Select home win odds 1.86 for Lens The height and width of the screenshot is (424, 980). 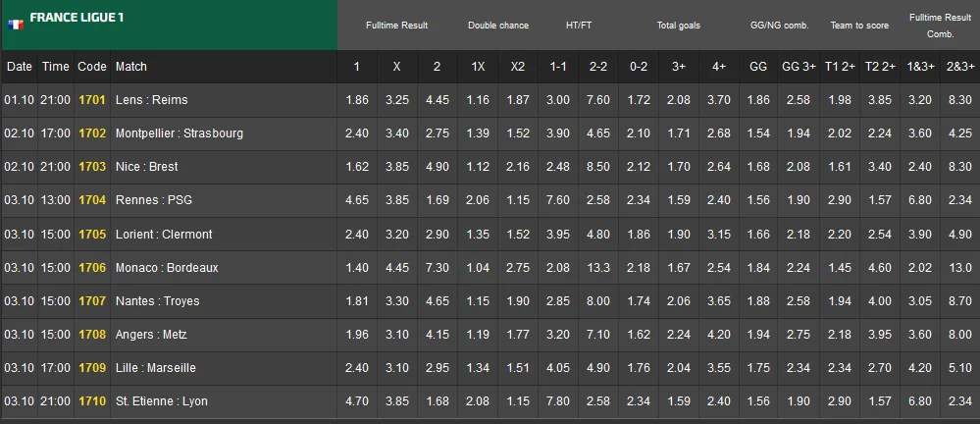[x=357, y=100]
